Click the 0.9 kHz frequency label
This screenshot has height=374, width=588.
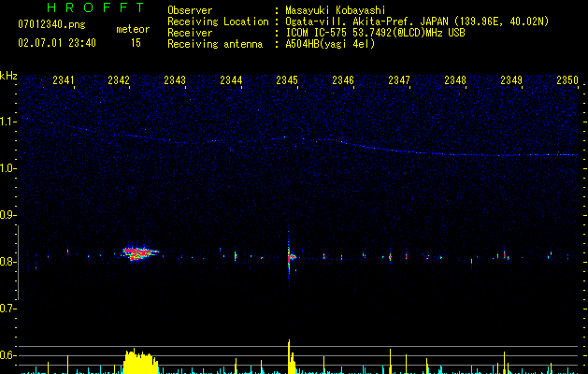click(x=7, y=215)
